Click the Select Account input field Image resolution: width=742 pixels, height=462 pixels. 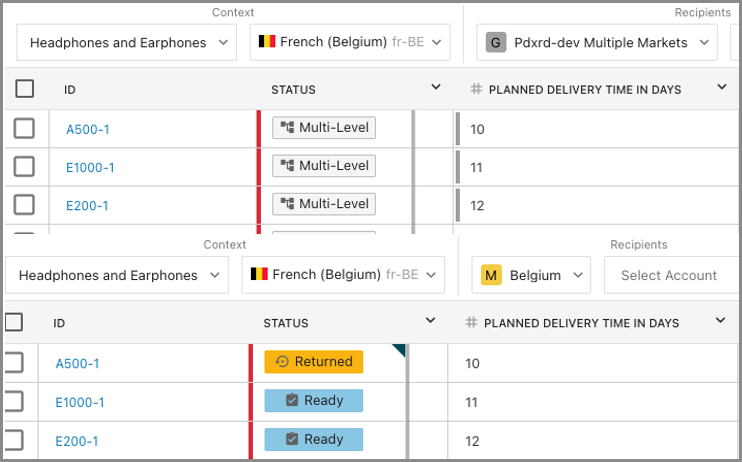click(669, 275)
